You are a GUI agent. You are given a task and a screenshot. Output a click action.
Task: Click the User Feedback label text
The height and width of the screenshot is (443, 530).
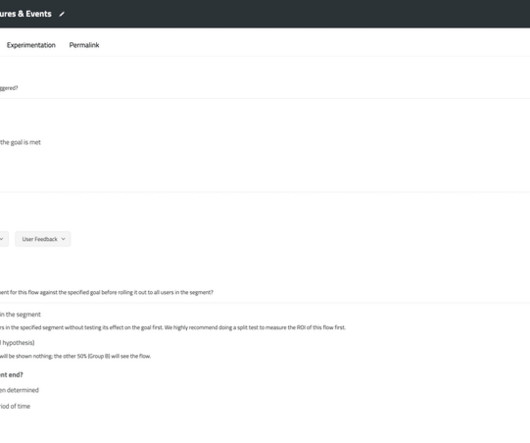click(x=40, y=239)
